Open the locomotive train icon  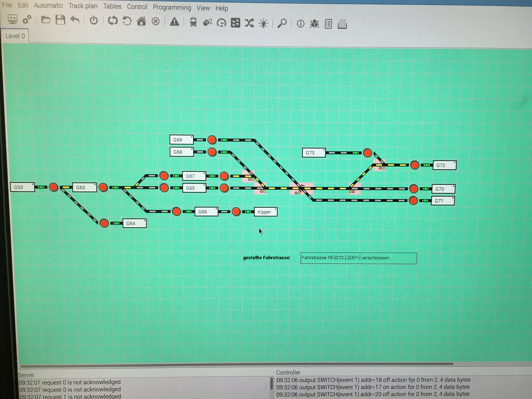(x=193, y=22)
